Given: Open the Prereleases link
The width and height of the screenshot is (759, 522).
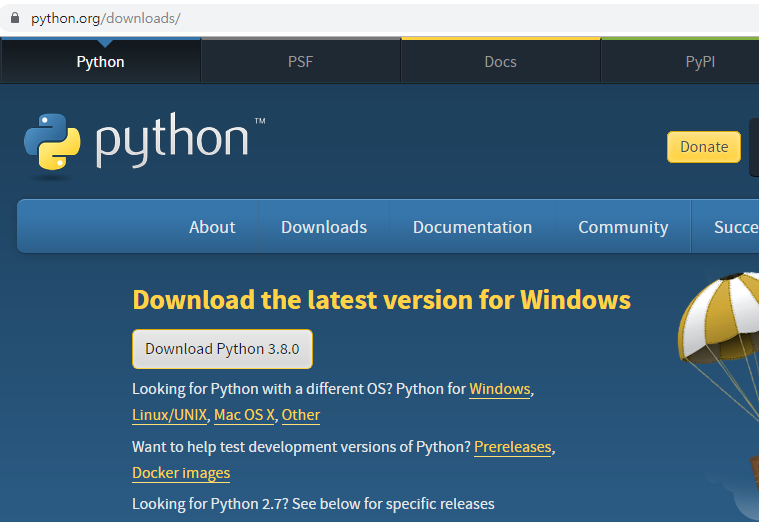Looking at the screenshot, I should 513,447.
